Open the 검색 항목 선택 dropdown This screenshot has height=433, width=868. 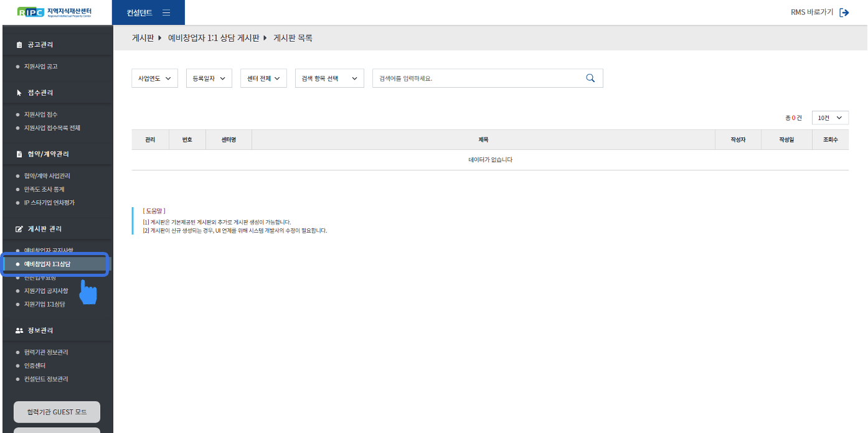329,78
